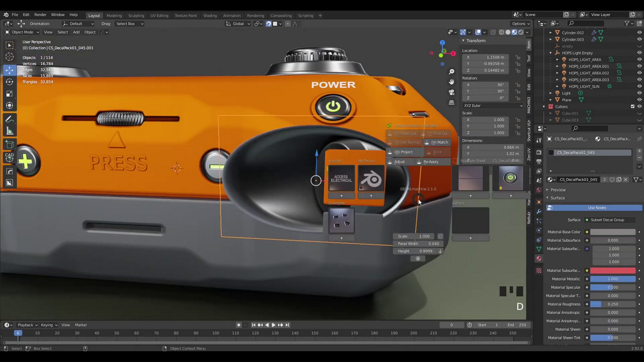This screenshot has height=362, width=644.
Task: Collapse the HOPS Light Empty tree item
Action: click(551, 53)
